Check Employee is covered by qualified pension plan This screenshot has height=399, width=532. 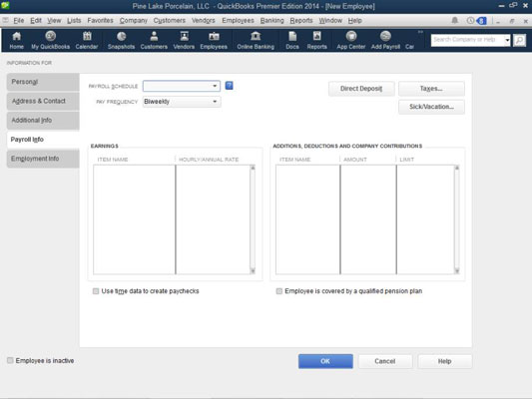pyautogui.click(x=278, y=291)
